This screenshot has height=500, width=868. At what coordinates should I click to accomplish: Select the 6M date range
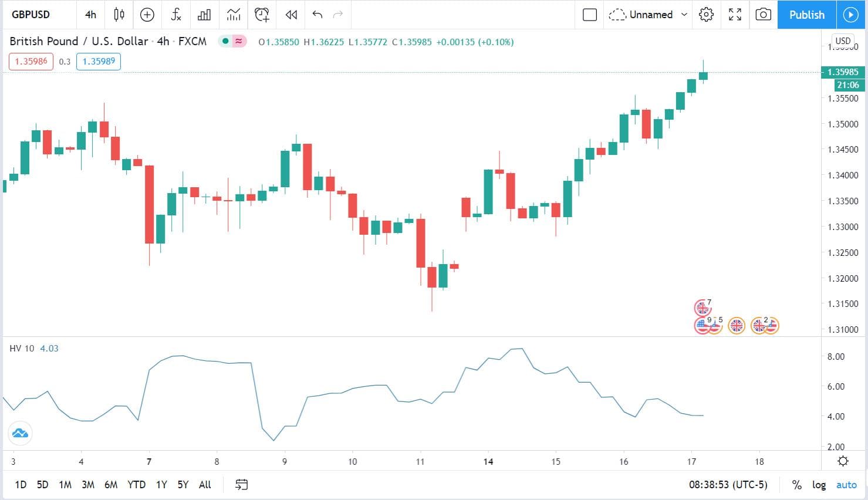(x=111, y=485)
